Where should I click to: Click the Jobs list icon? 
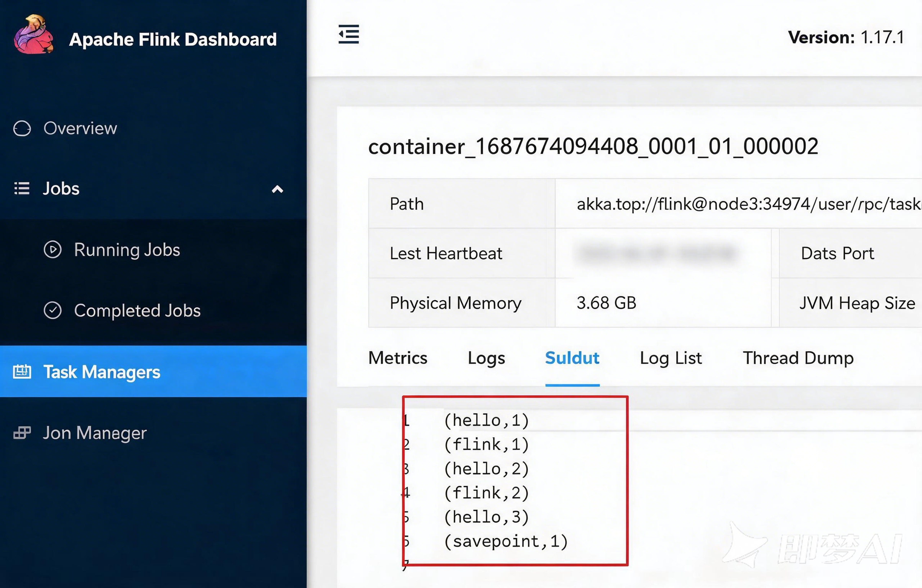(x=22, y=189)
